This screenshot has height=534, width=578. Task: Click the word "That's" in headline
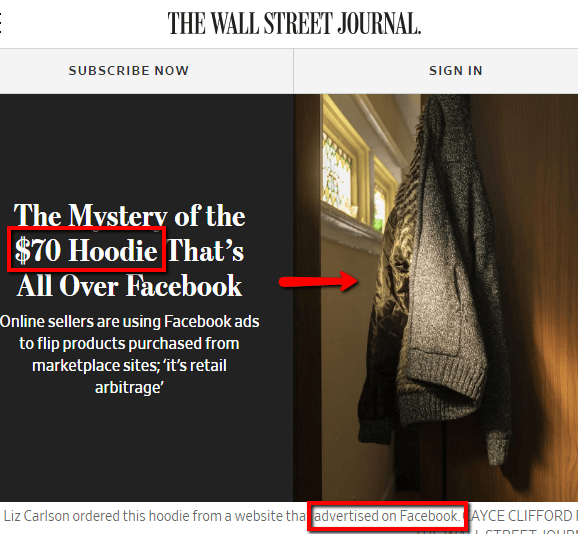[x=206, y=250]
